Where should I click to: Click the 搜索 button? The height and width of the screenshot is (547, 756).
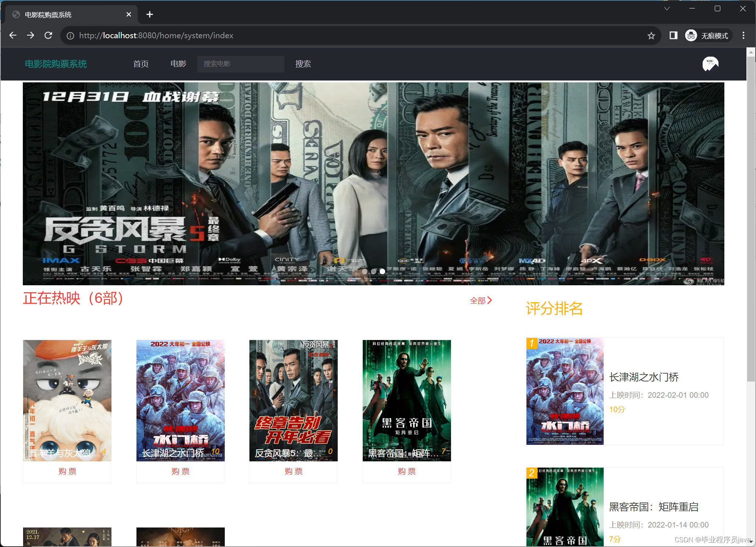tap(303, 64)
